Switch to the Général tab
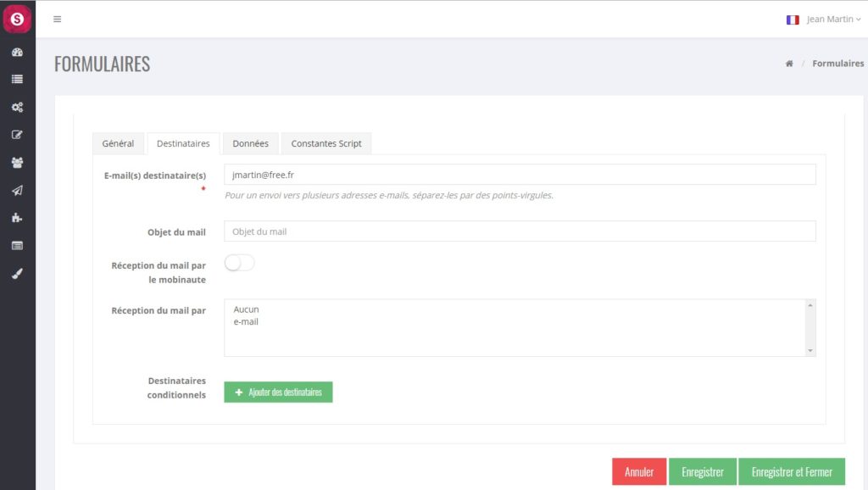Screen dimensions: 868x490 [118, 143]
